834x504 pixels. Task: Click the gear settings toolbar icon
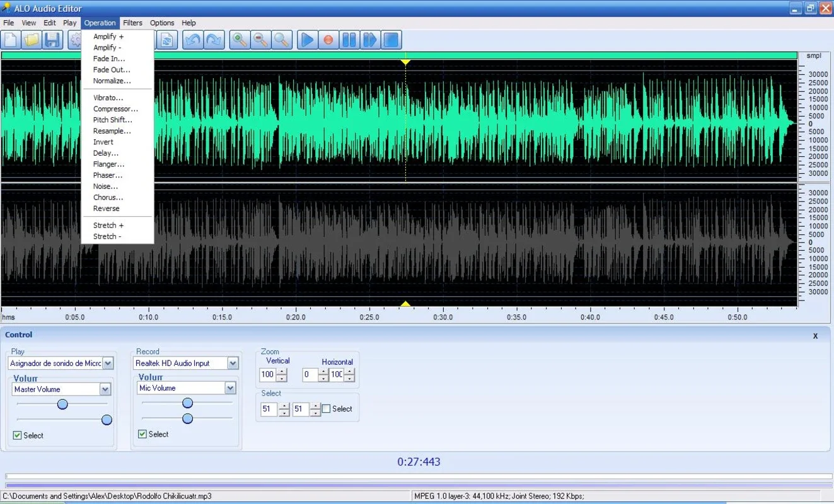[75, 40]
